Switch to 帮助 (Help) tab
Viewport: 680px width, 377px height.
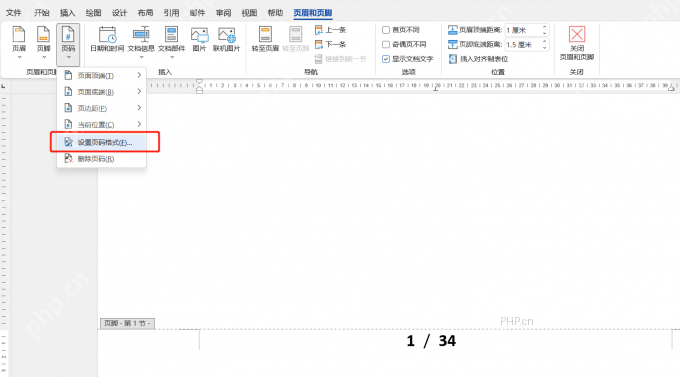pos(275,13)
